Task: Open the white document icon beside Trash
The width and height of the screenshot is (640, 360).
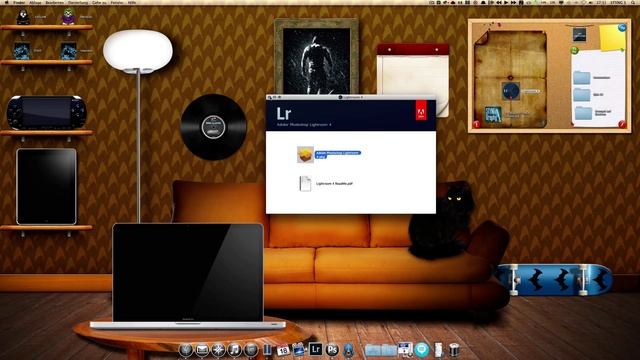Action: tap(439, 350)
